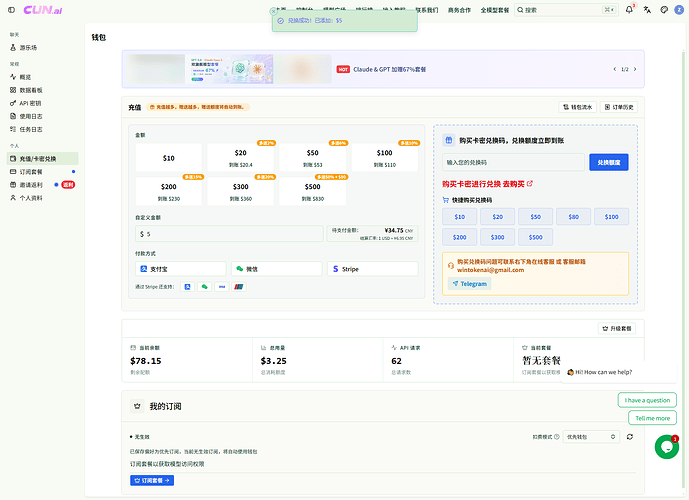Open the 优先钱包 billing mode dropdown
689x500 pixels.
tap(591, 437)
